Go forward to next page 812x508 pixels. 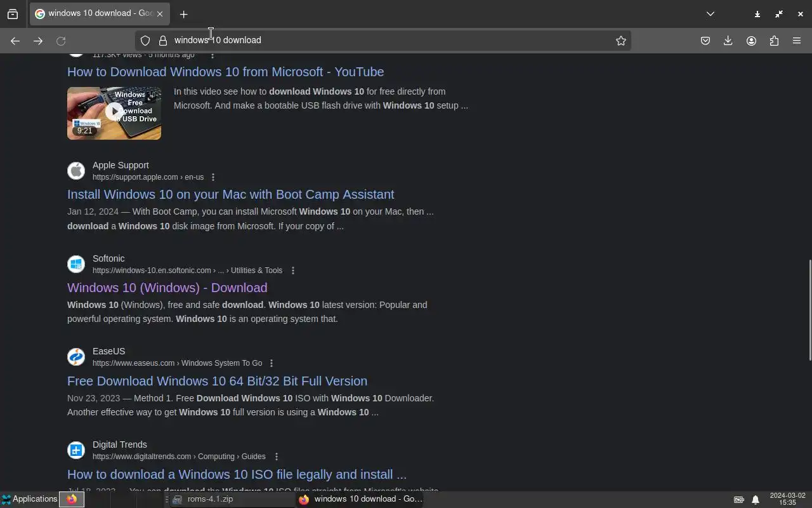point(38,41)
